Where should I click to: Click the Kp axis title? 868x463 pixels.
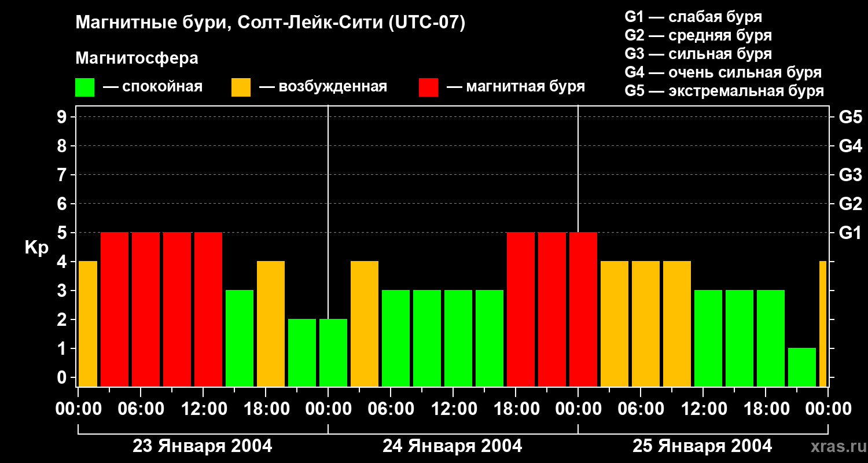(x=37, y=248)
